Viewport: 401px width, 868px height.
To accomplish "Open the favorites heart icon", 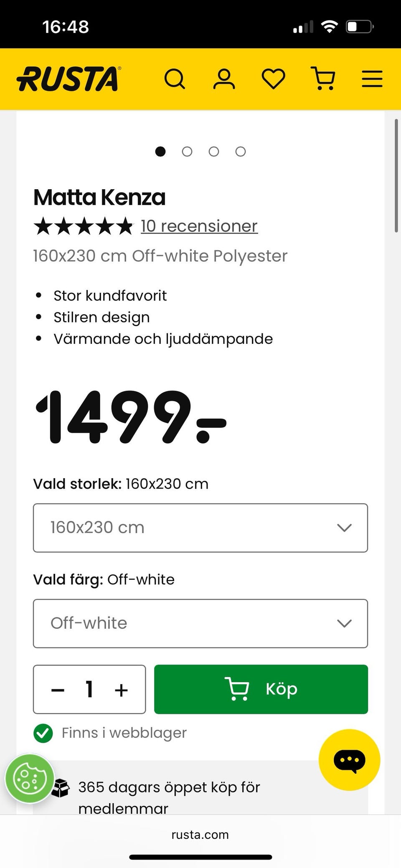I will pos(273,79).
